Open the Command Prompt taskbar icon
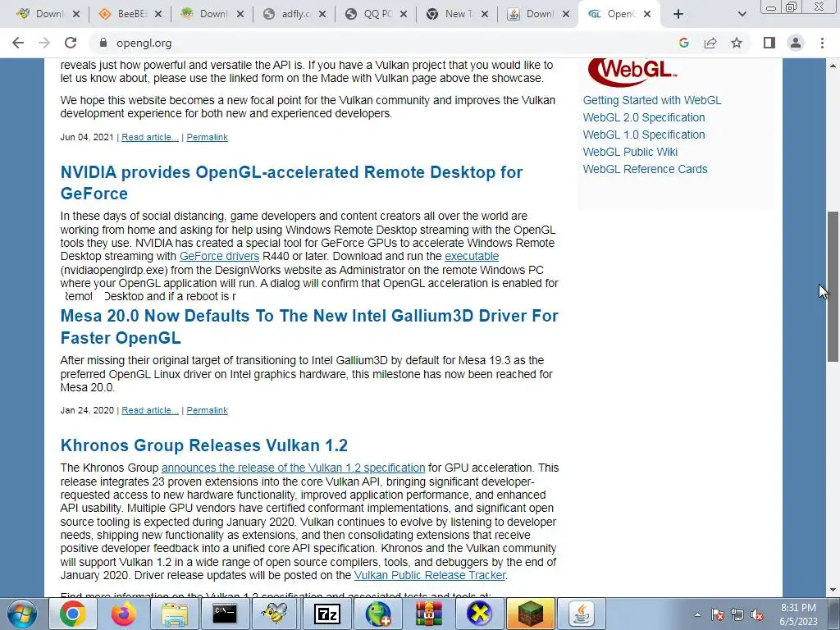Image resolution: width=840 pixels, height=630 pixels. click(x=225, y=614)
